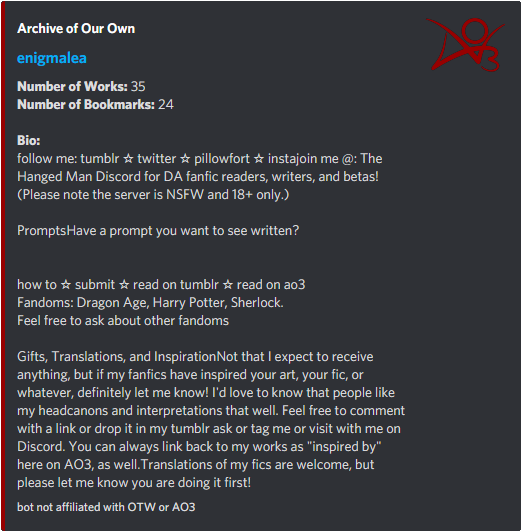This screenshot has width=522, height=532.
Task: Click the word twitter in the bio
Action: point(157,159)
